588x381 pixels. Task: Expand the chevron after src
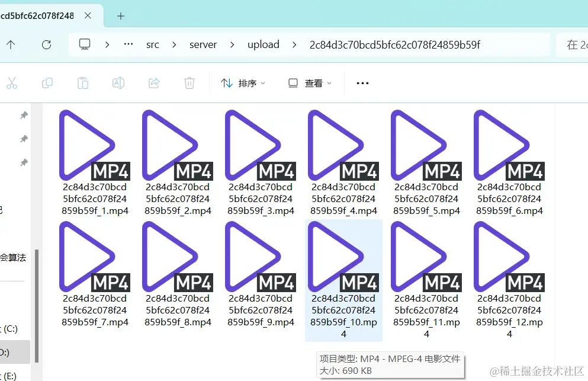174,45
